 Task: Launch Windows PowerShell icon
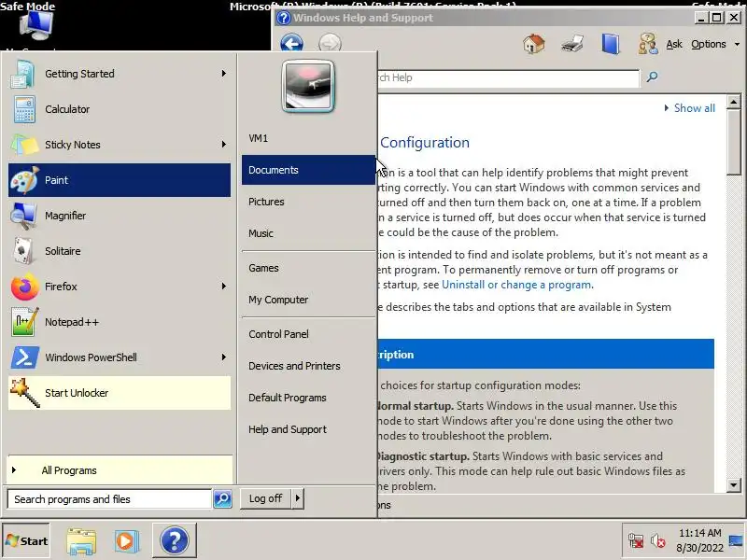(24, 357)
